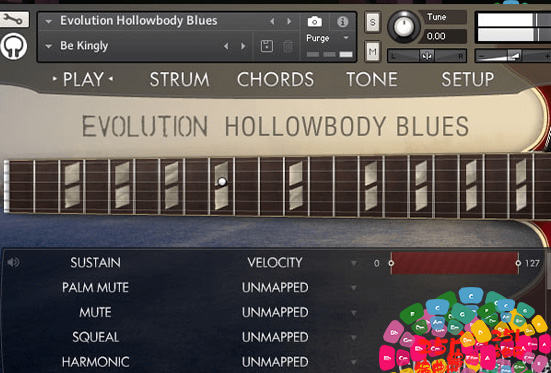Open the SUSTAIN VELOCITY mapping dropdown arrow

(354, 263)
